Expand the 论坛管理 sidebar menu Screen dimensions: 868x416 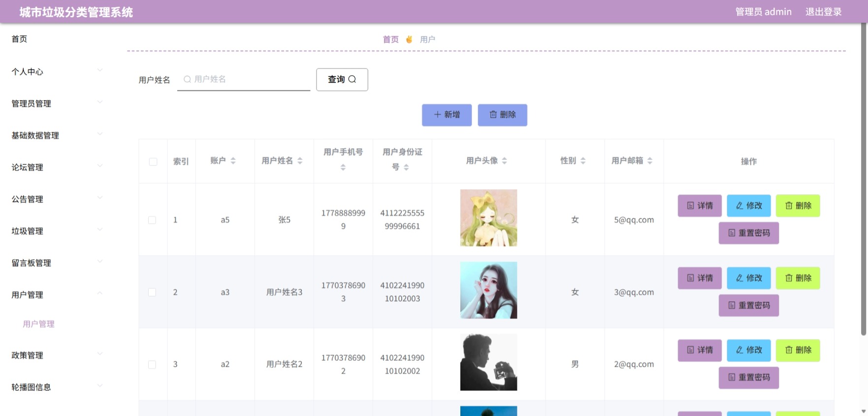[100, 166]
